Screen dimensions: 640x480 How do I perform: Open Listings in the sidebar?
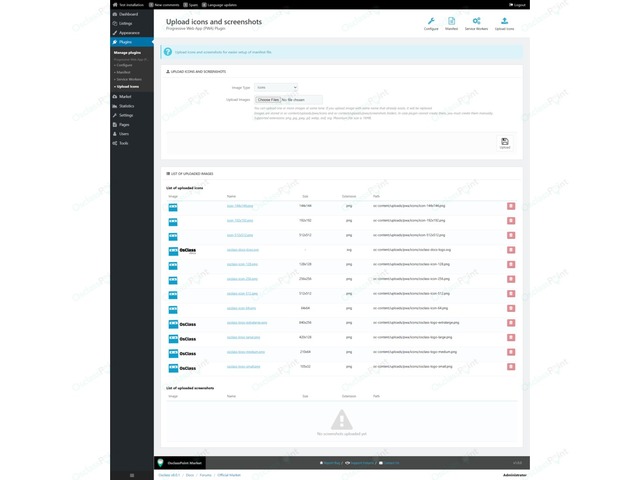pyautogui.click(x=125, y=24)
